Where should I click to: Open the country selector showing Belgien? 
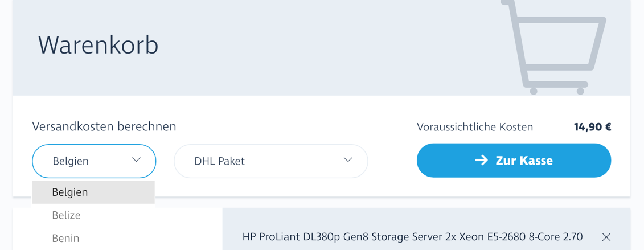click(x=94, y=161)
